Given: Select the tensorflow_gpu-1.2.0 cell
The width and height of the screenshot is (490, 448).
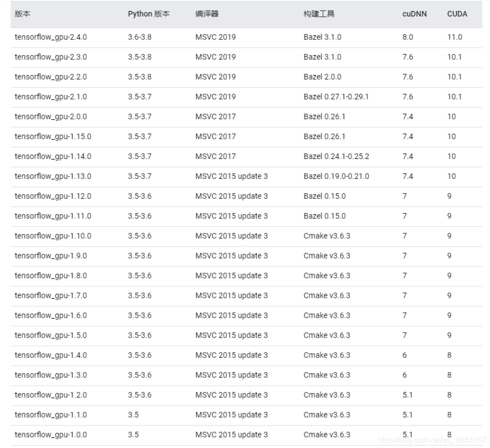Looking at the screenshot, I should [x=51, y=395].
